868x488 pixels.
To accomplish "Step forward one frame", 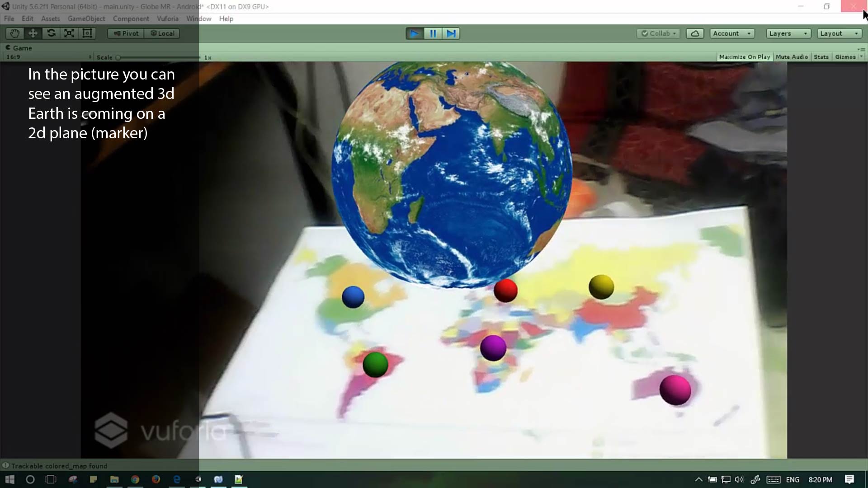I will point(451,33).
